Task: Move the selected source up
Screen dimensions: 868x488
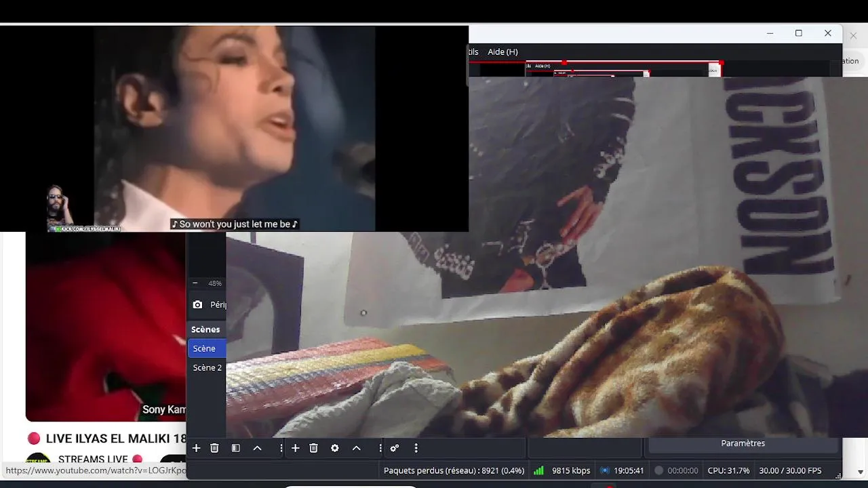Action: [x=356, y=448]
